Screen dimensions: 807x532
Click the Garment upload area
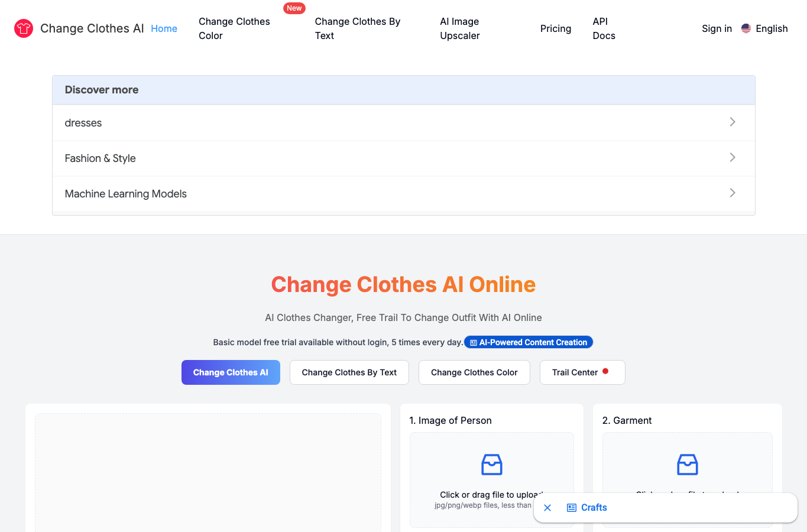pos(688,480)
